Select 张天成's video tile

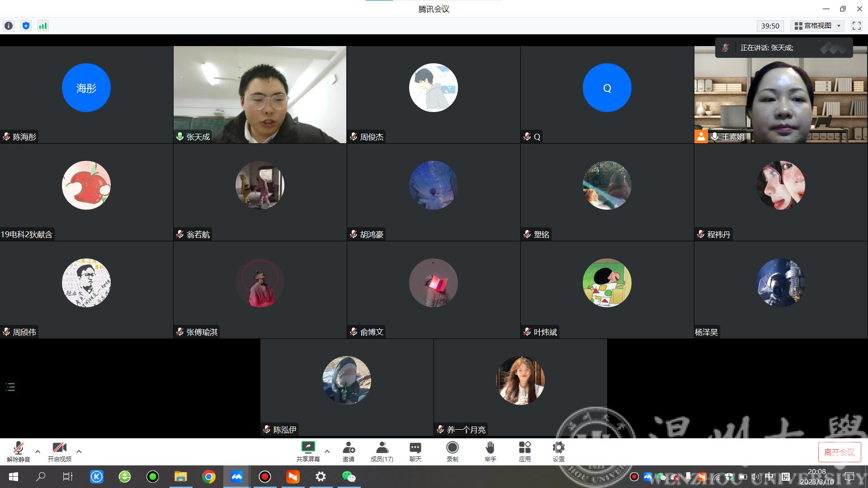click(260, 94)
